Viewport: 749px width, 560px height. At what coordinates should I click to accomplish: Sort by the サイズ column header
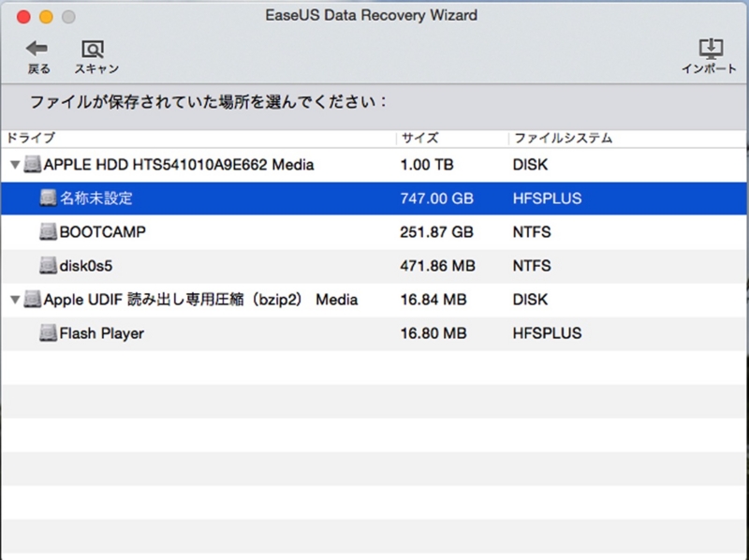419,138
